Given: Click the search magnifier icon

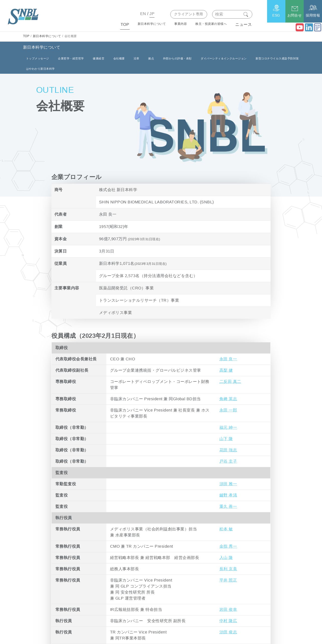Looking at the screenshot, I should click(x=246, y=14).
